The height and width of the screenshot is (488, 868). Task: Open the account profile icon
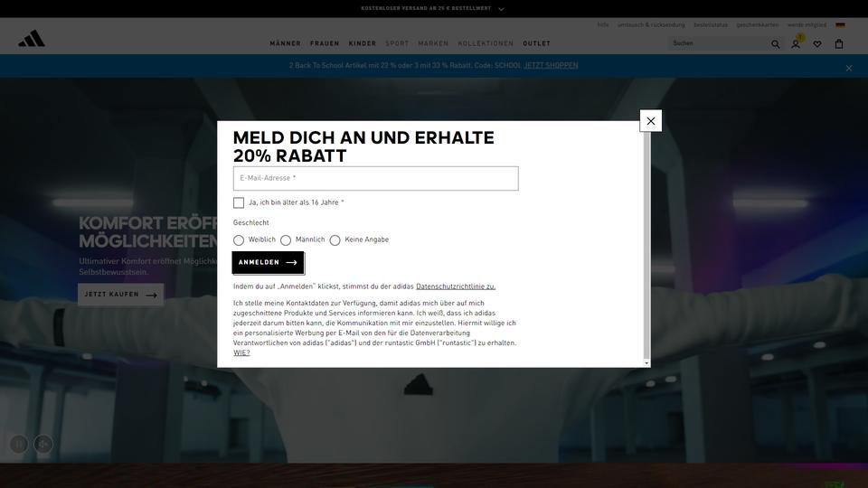[796, 43]
